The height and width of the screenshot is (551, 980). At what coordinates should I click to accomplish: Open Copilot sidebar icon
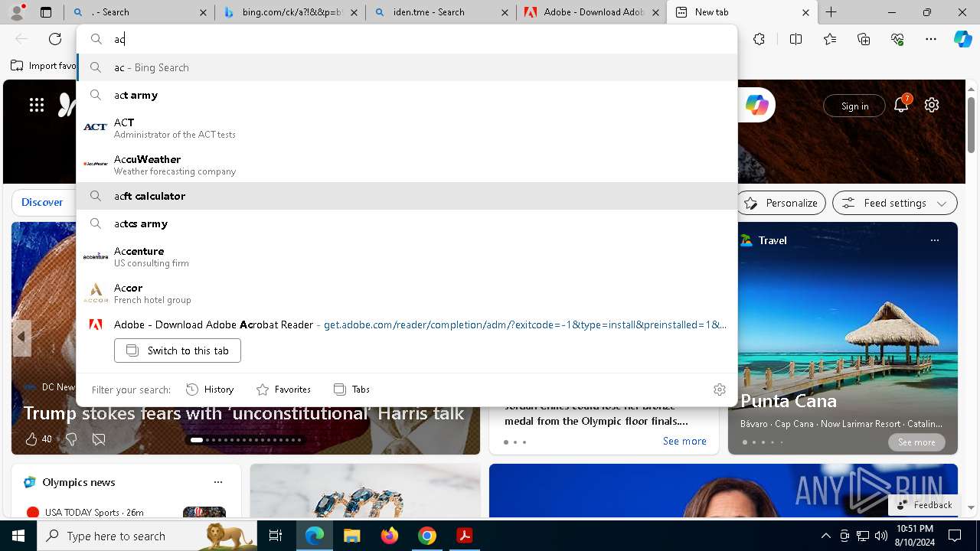tap(962, 39)
